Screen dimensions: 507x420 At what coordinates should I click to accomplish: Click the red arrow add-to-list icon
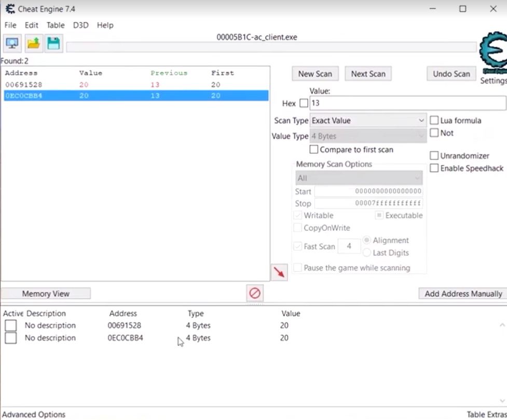279,272
